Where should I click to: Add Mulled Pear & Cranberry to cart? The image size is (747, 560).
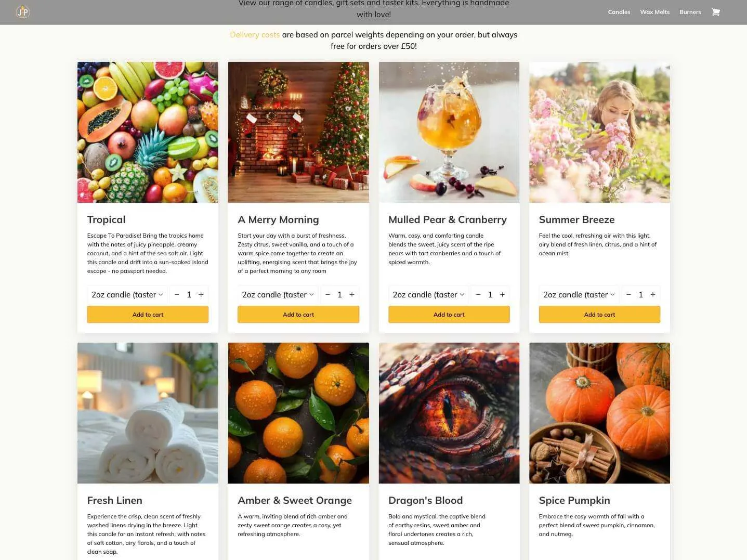[449, 315]
